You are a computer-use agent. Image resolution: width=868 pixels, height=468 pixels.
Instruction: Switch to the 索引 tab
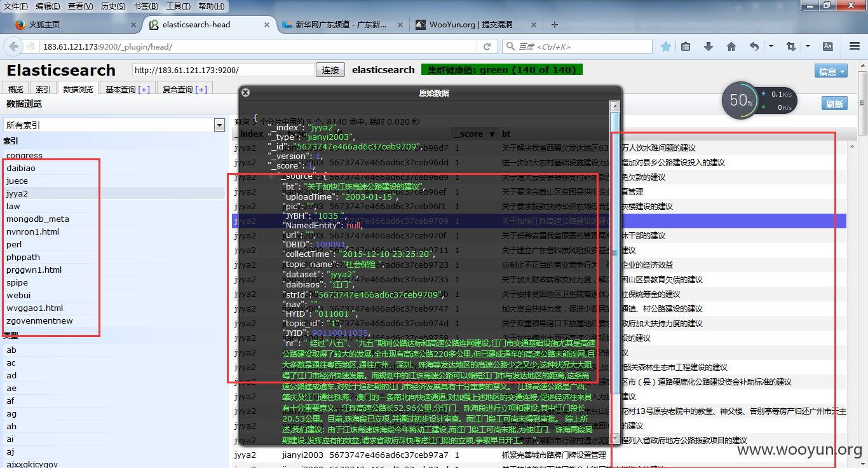click(x=43, y=90)
